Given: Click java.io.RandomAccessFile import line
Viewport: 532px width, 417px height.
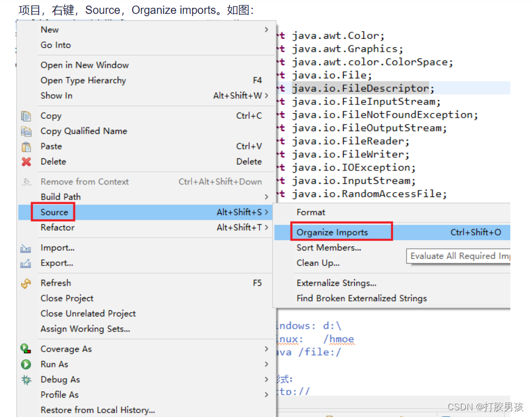Looking at the screenshot, I should [369, 194].
